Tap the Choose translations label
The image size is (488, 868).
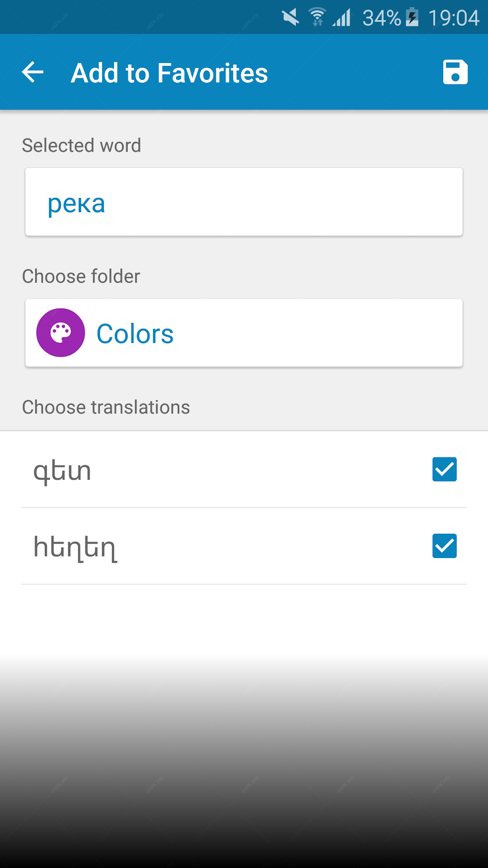(x=106, y=407)
